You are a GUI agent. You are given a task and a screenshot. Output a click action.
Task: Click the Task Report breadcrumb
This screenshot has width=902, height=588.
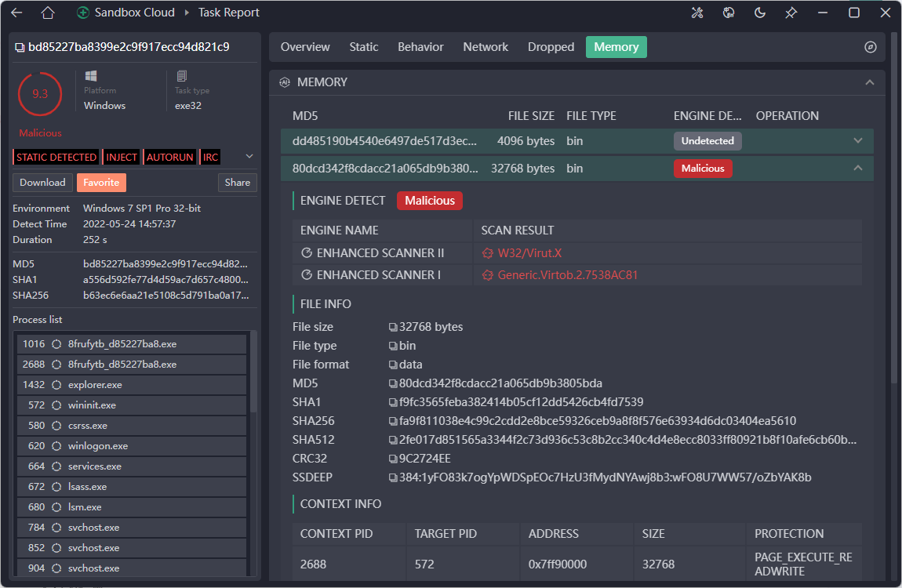[x=228, y=13]
